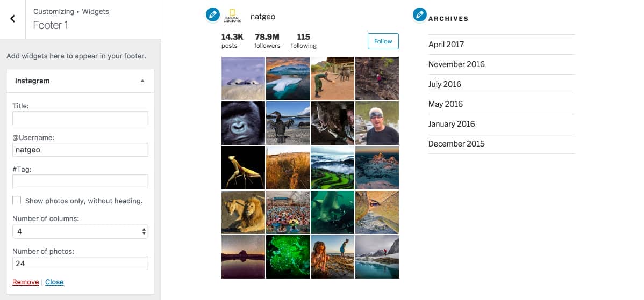Toggle the Show photos only checkbox
This screenshot has height=300, width=644.
(x=17, y=200)
